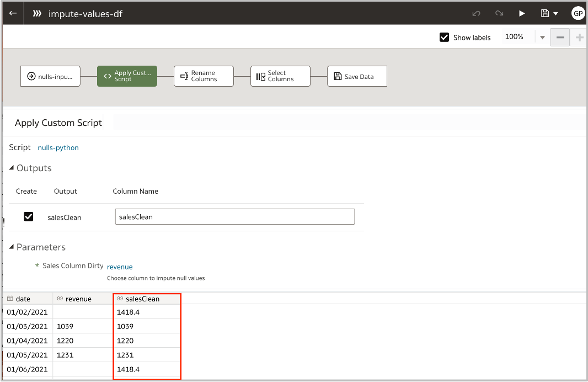Open the zoom level dropdown
This screenshot has height=382, width=588.
pyautogui.click(x=541, y=37)
